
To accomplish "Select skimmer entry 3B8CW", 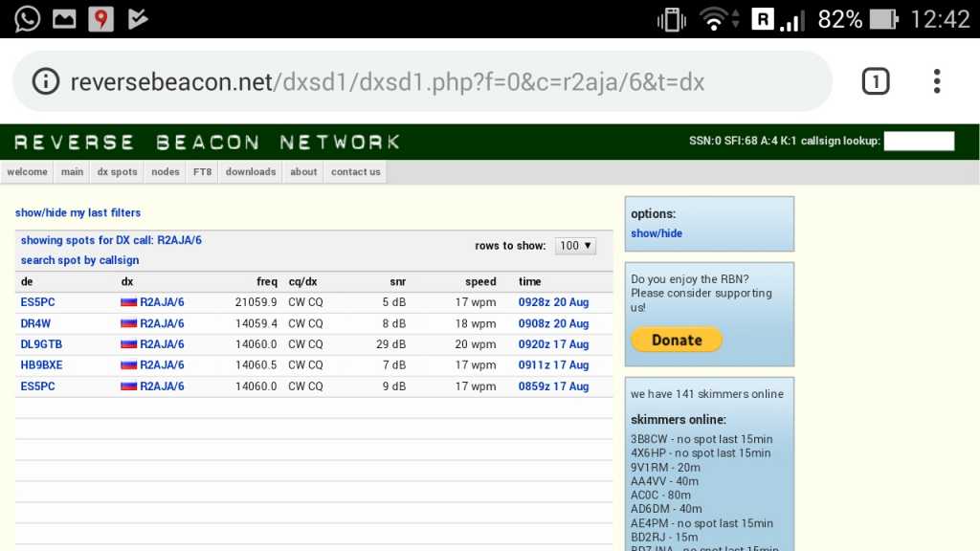I will (x=702, y=439).
